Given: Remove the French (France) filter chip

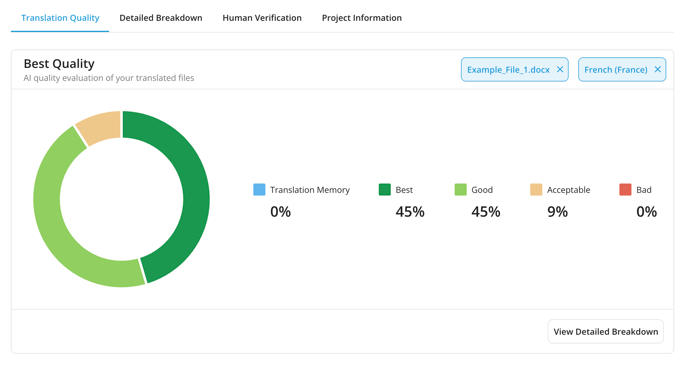Looking at the screenshot, I should pos(657,69).
